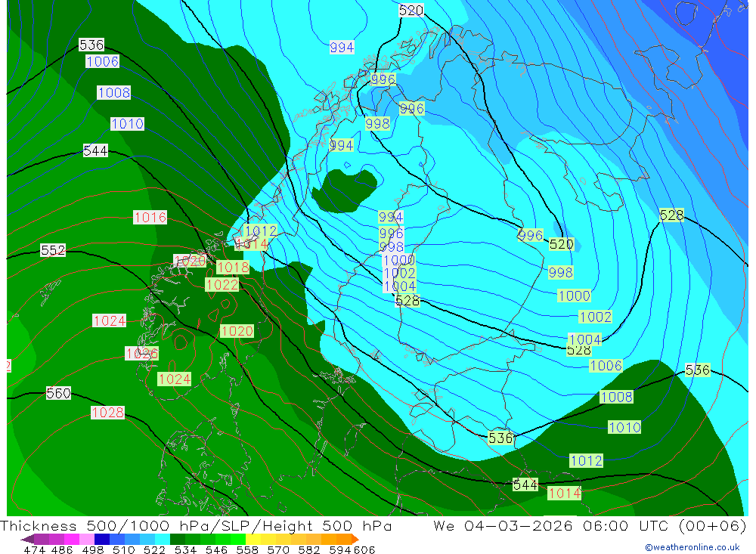
Task: Click legend value 522
Action: coord(154,549)
